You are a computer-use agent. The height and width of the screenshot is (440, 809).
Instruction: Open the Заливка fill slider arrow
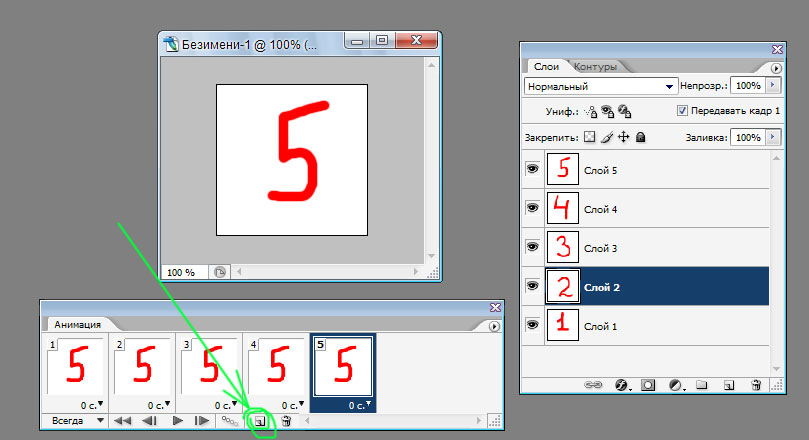(773, 137)
